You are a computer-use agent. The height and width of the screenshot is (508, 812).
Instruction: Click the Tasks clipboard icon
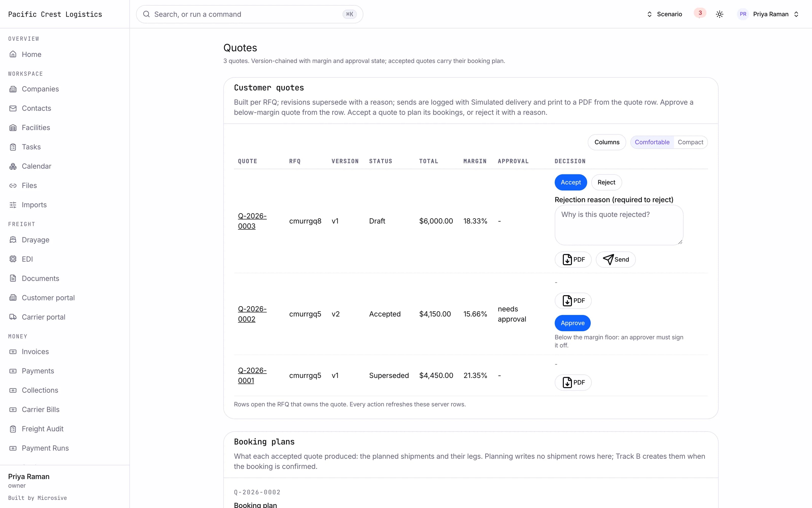[x=13, y=147]
